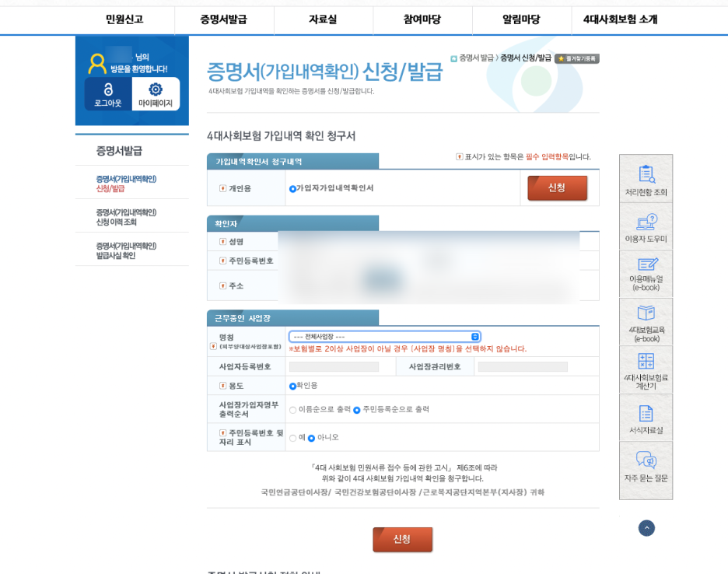Expand the 전체사업장 dropdown
This screenshot has width=728, height=574.
[x=384, y=337]
